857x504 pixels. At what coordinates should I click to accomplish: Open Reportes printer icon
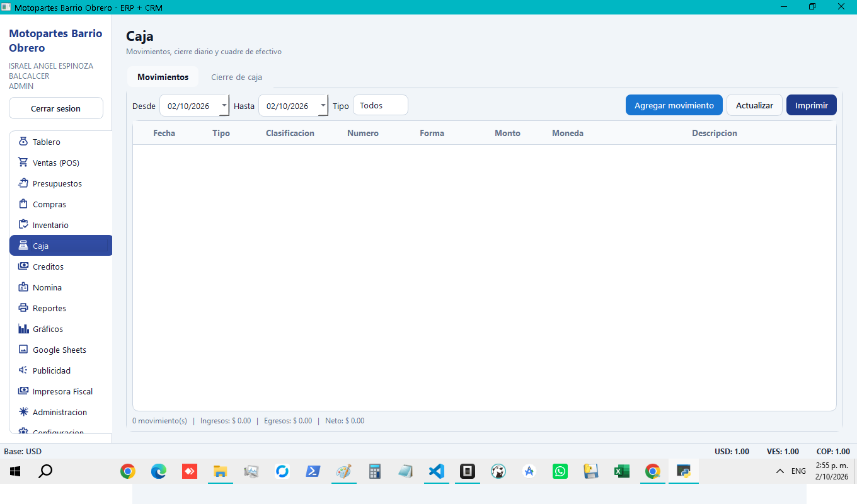point(23,308)
